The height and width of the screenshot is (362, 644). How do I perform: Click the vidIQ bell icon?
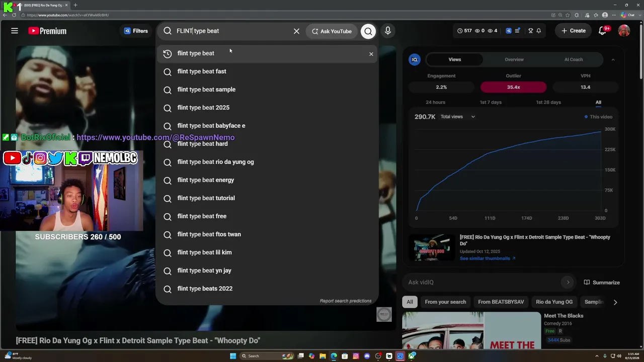(x=538, y=31)
